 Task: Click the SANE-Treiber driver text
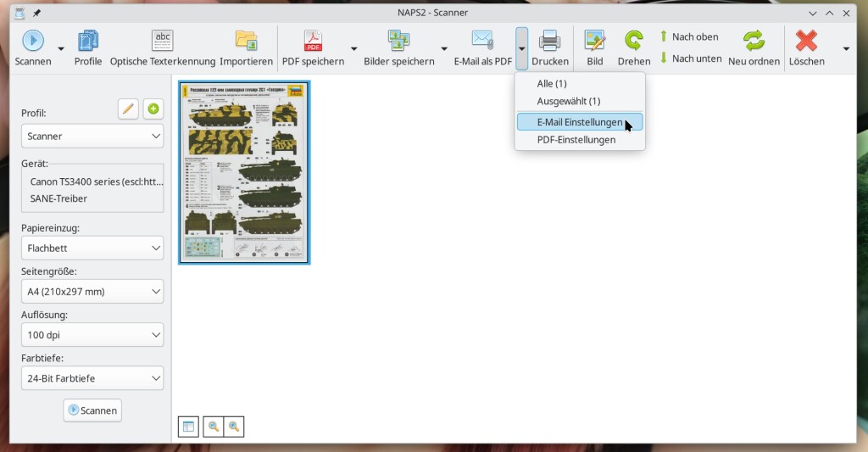[58, 198]
